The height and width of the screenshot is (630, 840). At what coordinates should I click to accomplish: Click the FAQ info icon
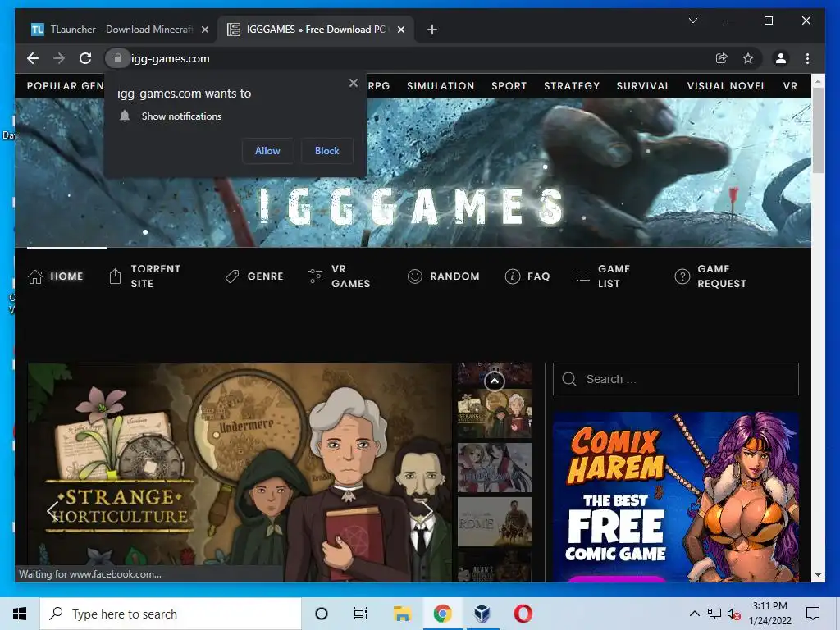pyautogui.click(x=512, y=276)
